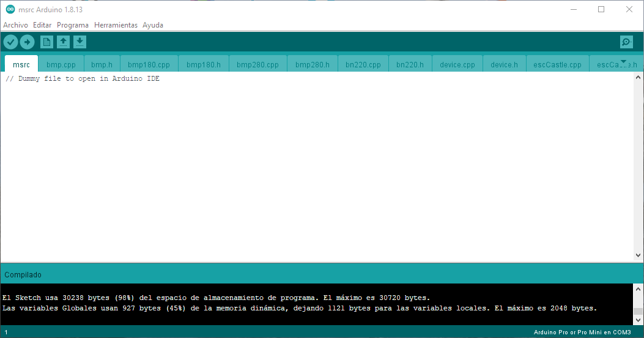Open the Ayuda menu
644x338 pixels.
(153, 25)
